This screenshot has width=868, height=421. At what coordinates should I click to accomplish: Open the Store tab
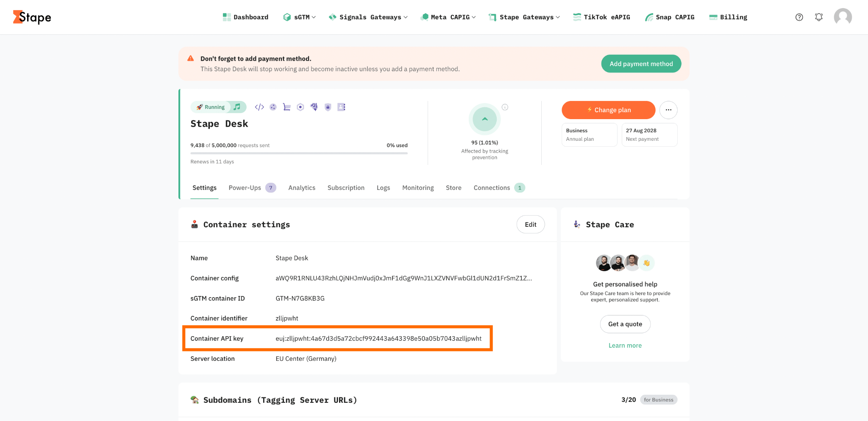point(453,188)
